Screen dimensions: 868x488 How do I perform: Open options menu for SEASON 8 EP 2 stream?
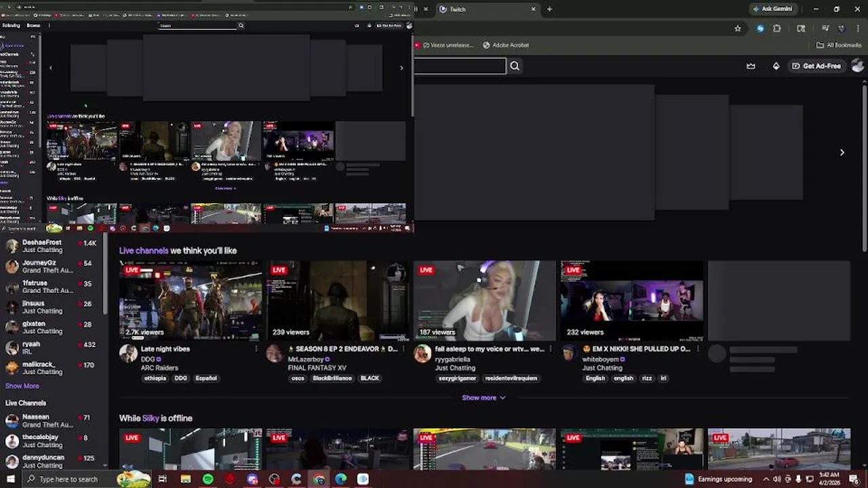tap(403, 349)
